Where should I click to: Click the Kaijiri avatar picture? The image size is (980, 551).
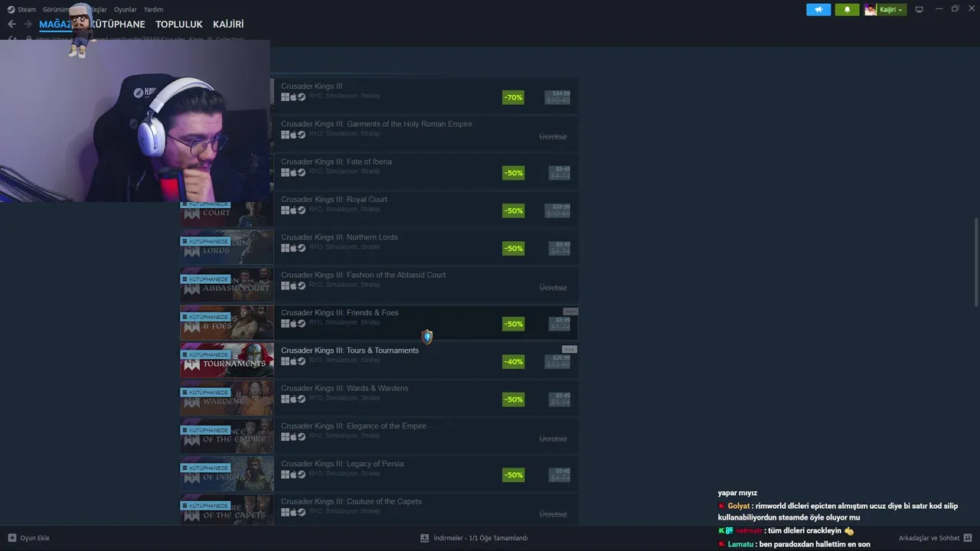tap(871, 9)
